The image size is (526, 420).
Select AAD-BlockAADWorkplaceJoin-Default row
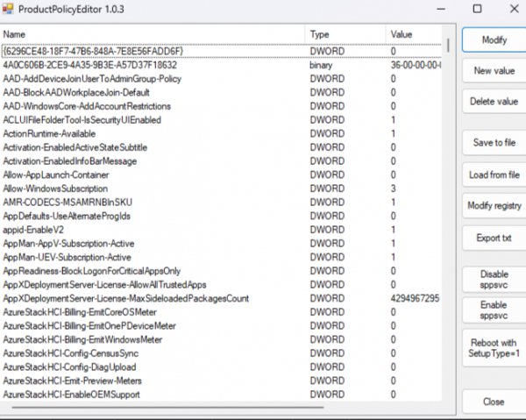[222, 92]
